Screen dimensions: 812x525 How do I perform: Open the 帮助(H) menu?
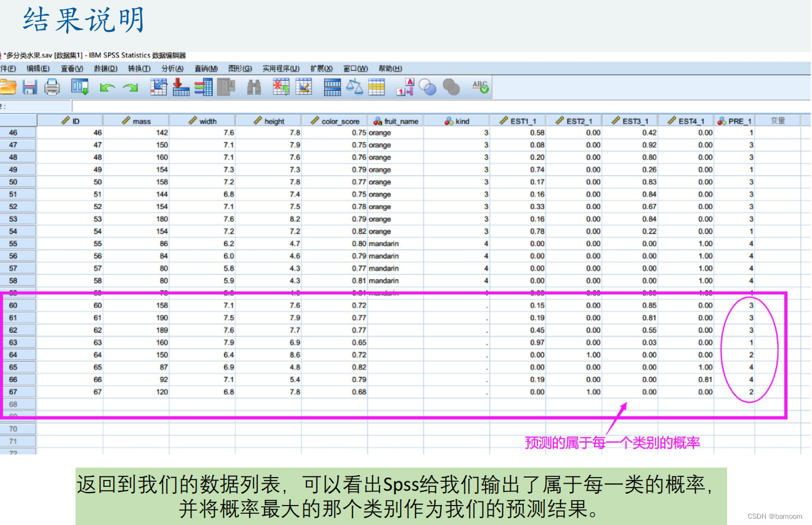click(x=390, y=69)
